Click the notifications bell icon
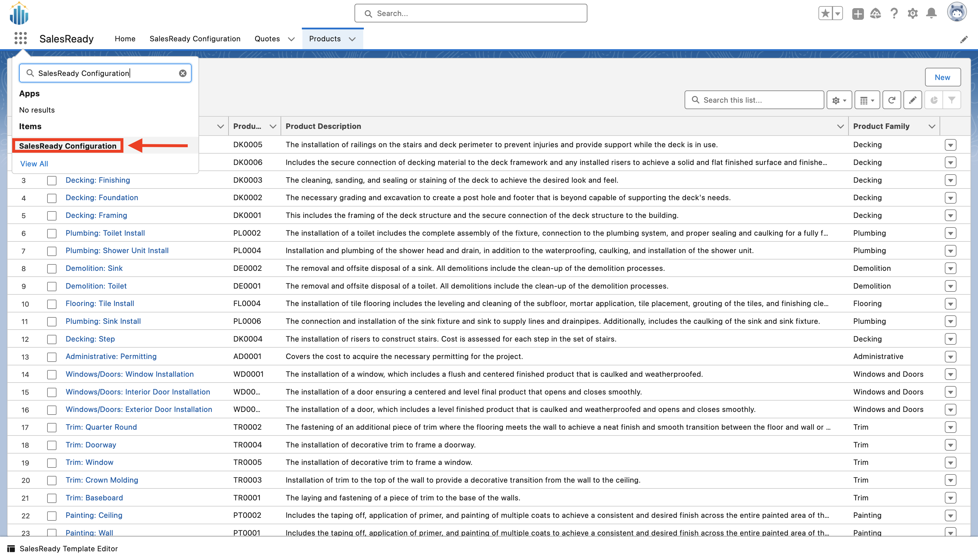978x560 pixels. pos(931,13)
